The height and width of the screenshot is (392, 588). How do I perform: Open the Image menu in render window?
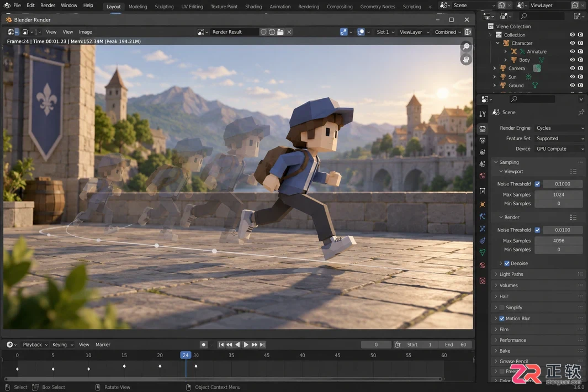point(85,32)
